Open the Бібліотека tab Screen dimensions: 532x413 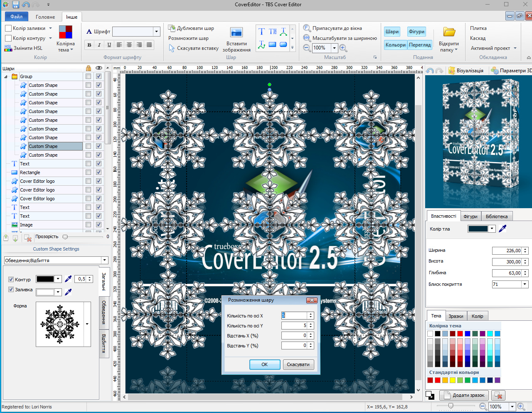(497, 216)
